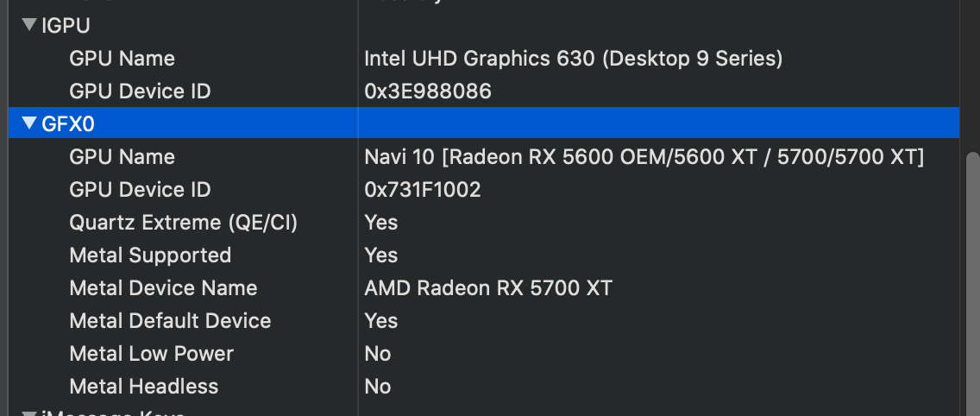Viewport: 980px width, 416px height.
Task: Click the vertical scrollbar on the right
Action: coord(971,276)
